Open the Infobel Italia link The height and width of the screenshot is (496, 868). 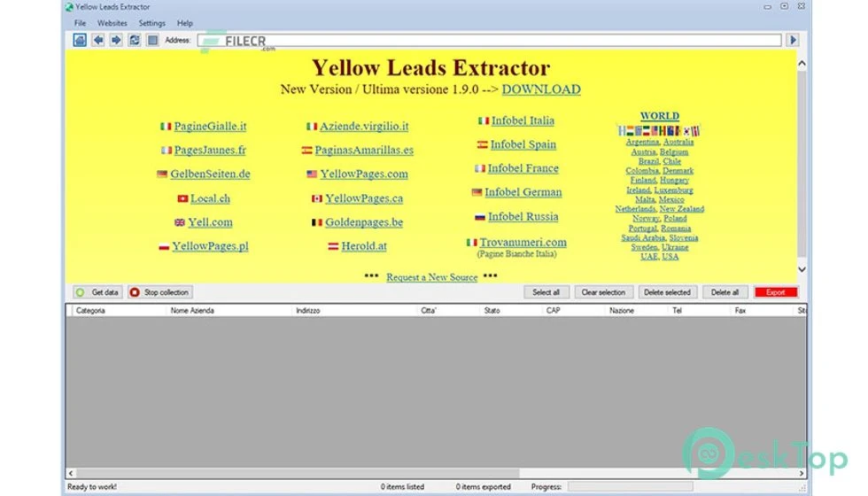(x=523, y=120)
